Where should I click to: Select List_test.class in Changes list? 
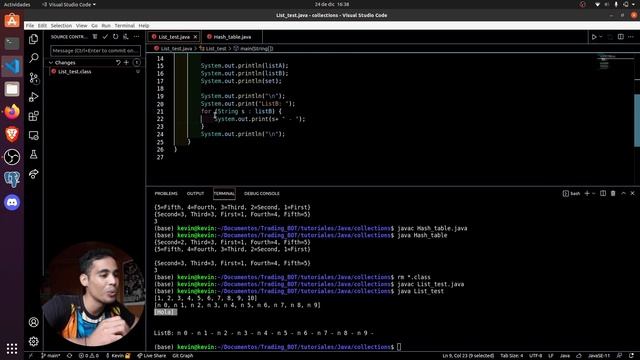tap(95, 71)
